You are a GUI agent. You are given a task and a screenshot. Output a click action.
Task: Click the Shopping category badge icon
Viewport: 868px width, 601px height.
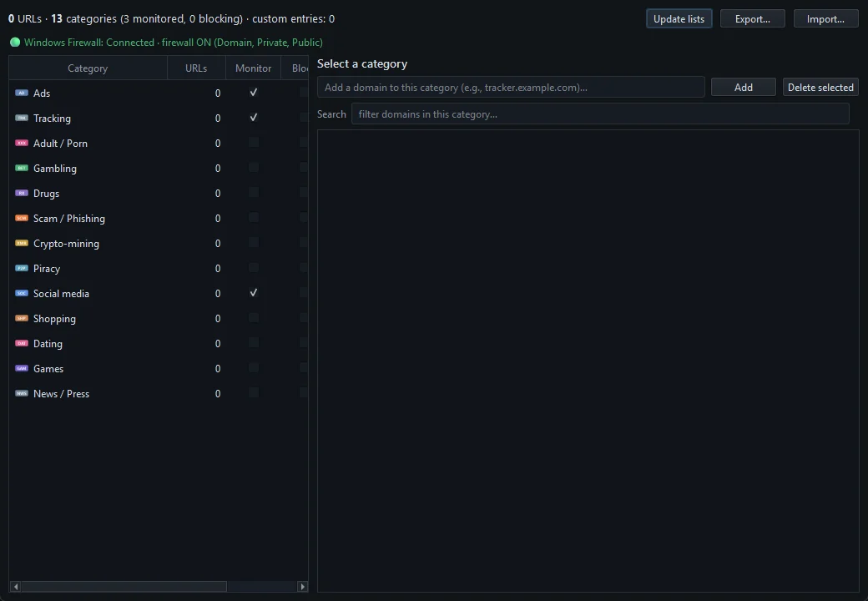22,318
